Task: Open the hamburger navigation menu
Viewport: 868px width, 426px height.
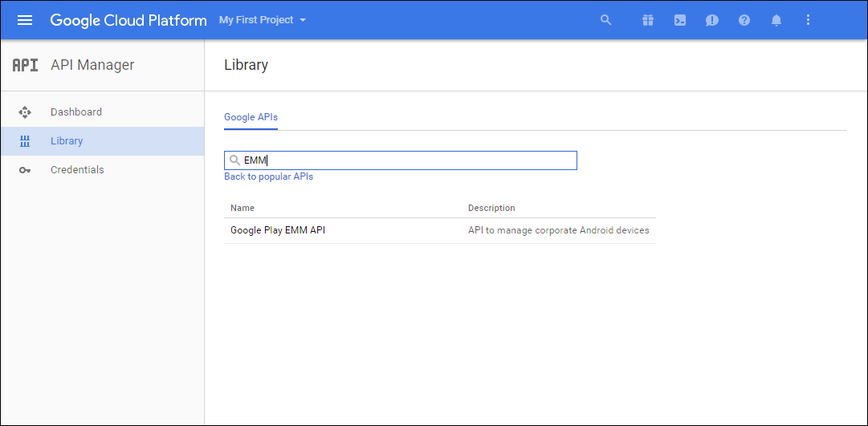Action: [x=25, y=20]
